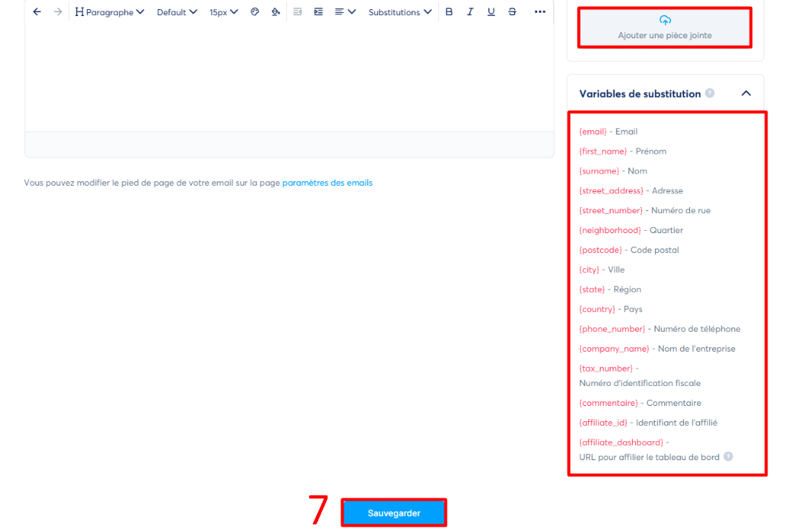Toggle strikethrough formatting
The image size is (788, 532).
pos(512,11)
